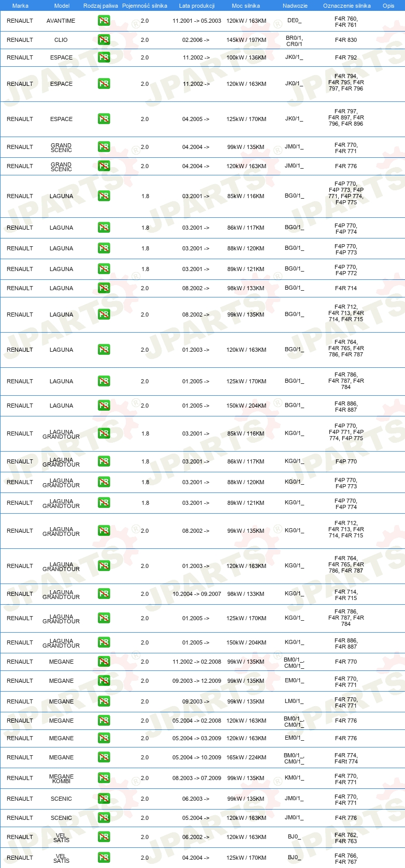Click fuel icon in MEGANE 05.2004 -> 03.2009 row
The height and width of the screenshot is (868, 405).
coord(104,738)
